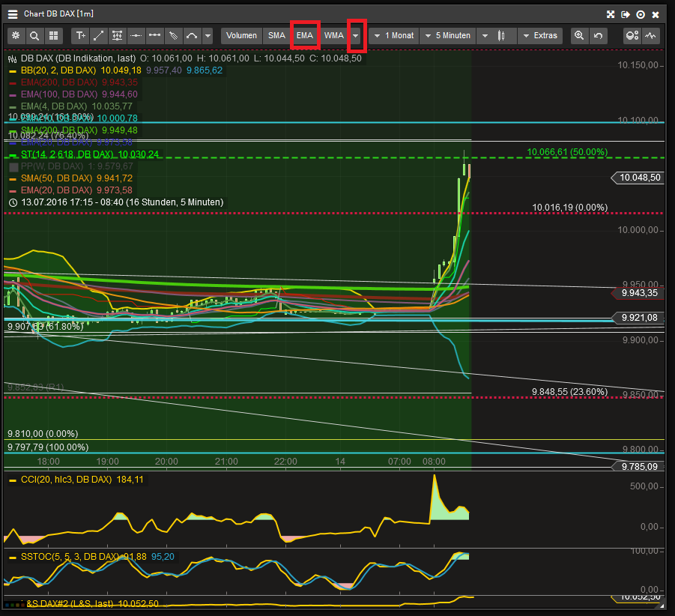The height and width of the screenshot is (616, 675).
Task: Click the WMA indicator button
Action: click(x=333, y=35)
